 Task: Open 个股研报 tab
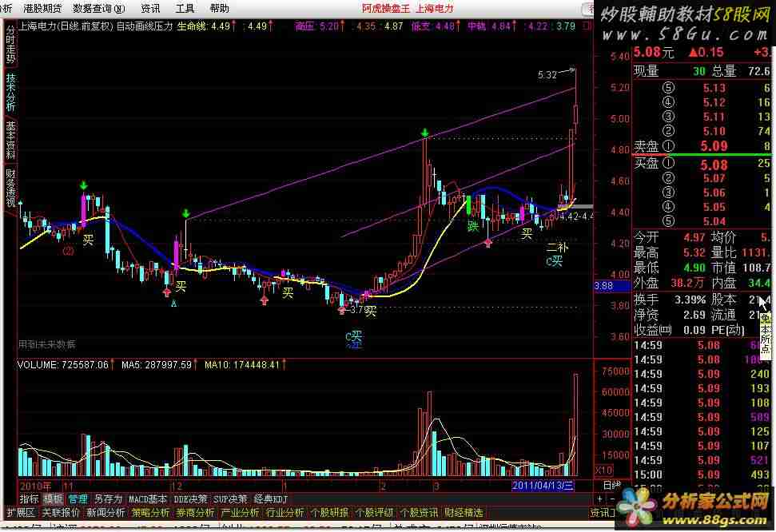pyautogui.click(x=329, y=513)
